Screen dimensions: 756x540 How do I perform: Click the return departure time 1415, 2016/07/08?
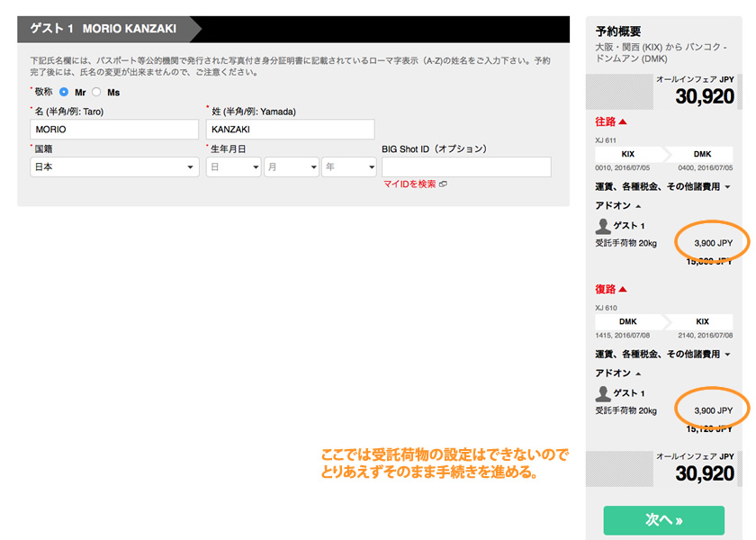[623, 335]
